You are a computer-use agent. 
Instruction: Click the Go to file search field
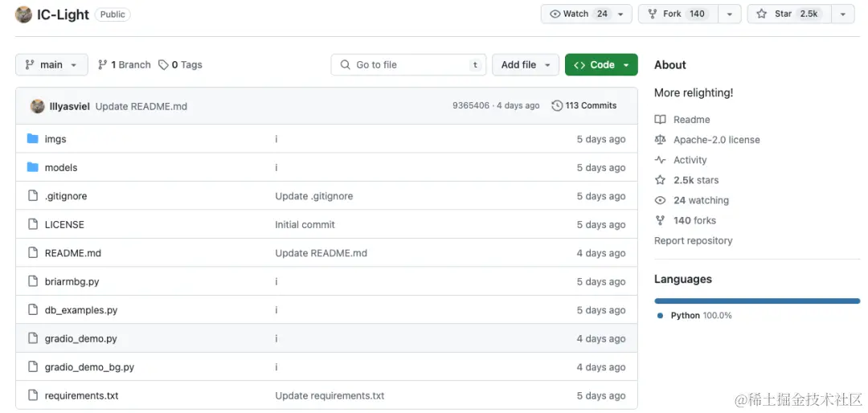coord(408,65)
